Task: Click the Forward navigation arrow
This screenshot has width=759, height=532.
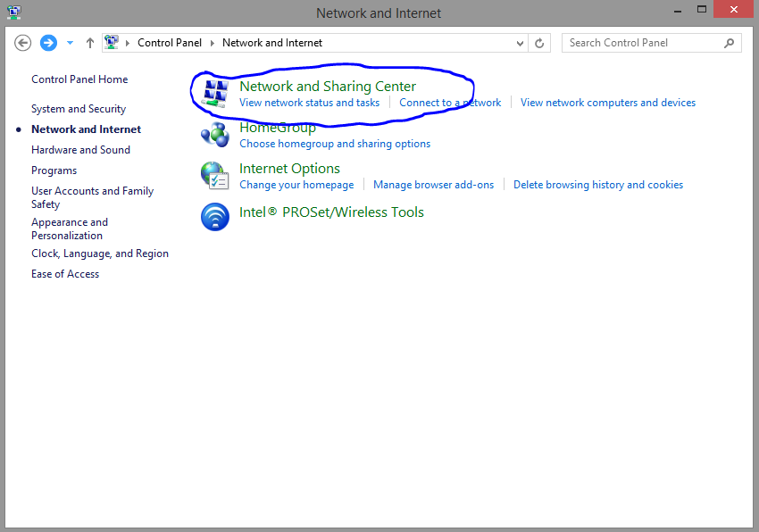Action: point(48,43)
